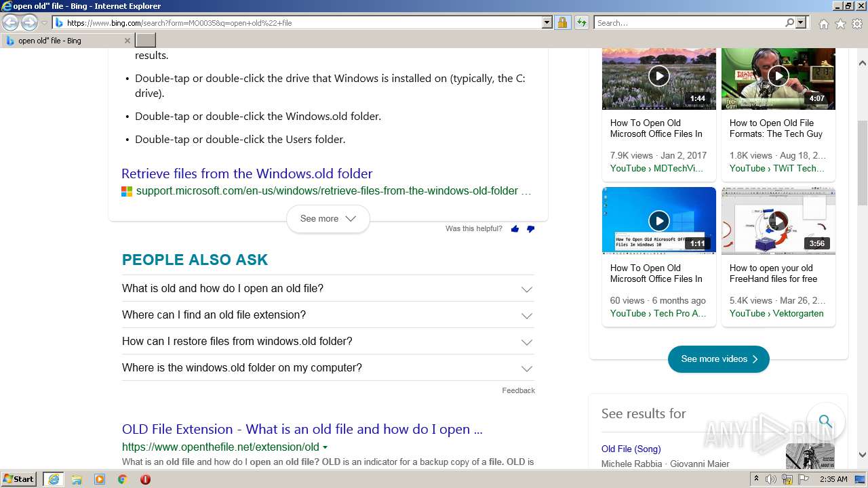Select the 'open old" file - Bing' tab
Viewport: 868px width, 488px height.
point(66,41)
